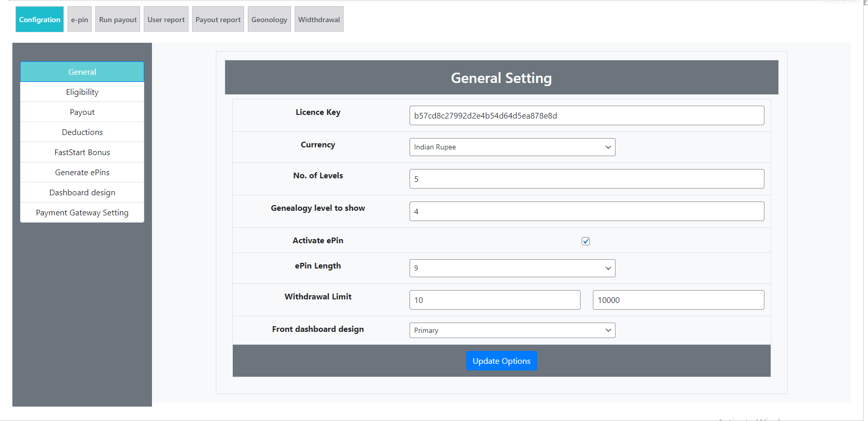
Task: Open the Front dashboard design dropdown
Action: coord(512,330)
